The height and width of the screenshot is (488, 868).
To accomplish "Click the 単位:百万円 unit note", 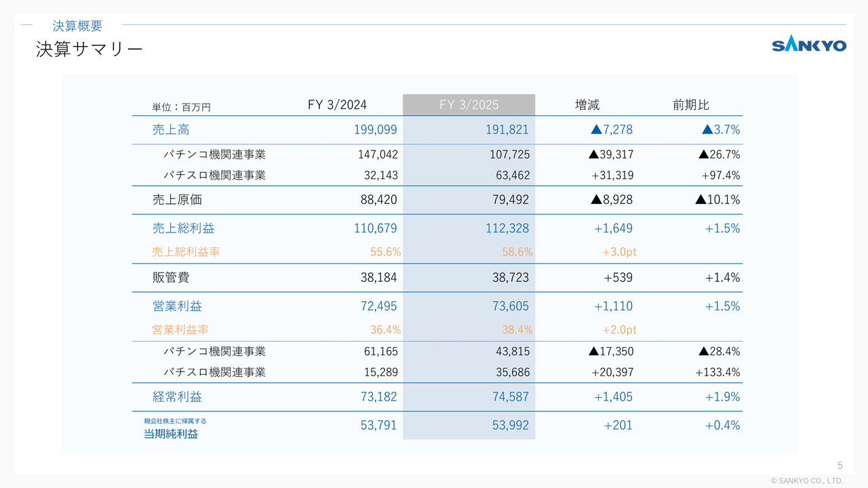I will pyautogui.click(x=181, y=107).
